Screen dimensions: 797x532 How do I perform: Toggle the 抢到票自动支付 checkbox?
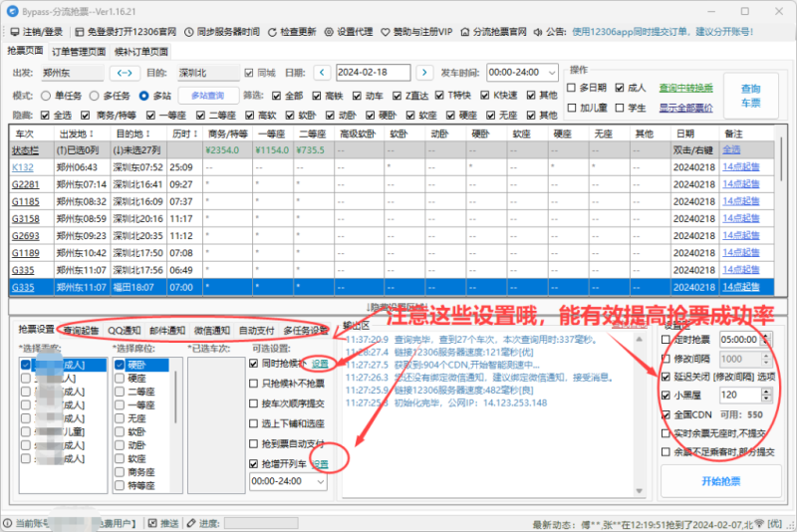(x=254, y=442)
